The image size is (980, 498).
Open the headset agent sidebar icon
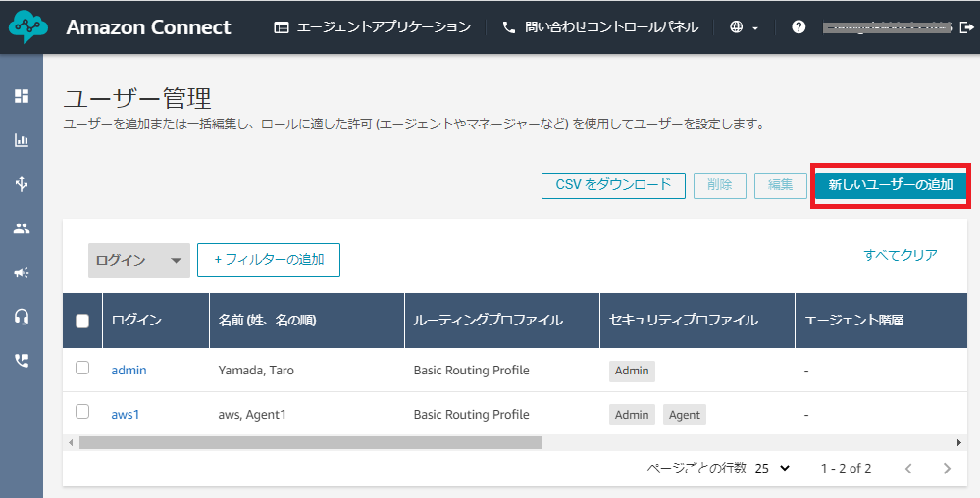(22, 317)
